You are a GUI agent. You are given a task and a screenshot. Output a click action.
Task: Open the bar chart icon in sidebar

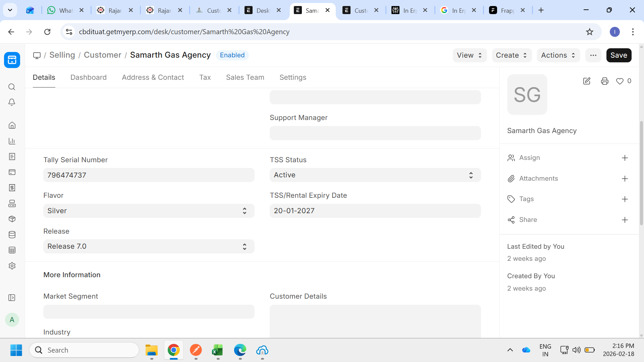pos(12,141)
